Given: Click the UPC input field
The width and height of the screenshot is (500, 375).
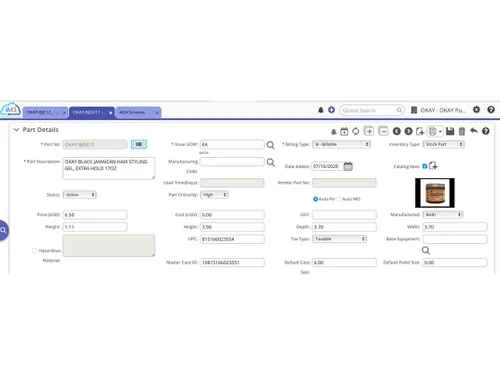Looking at the screenshot, I should point(232,239).
